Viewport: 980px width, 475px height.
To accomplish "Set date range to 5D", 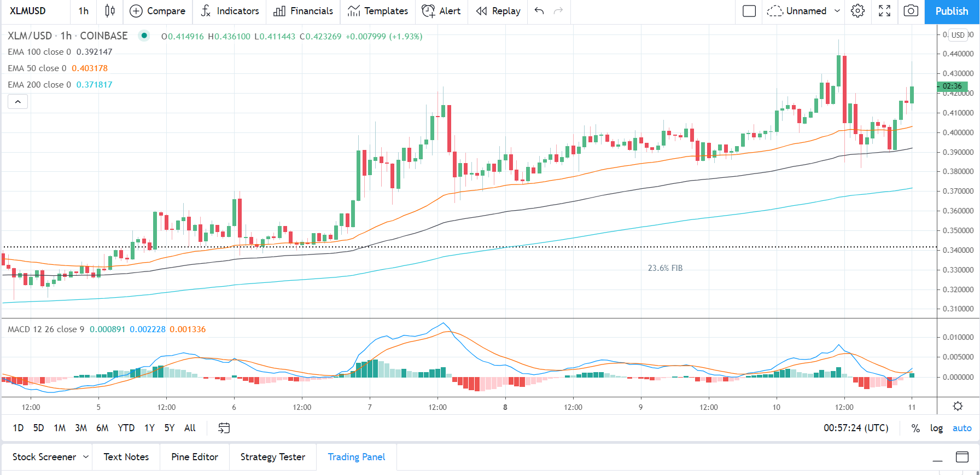I will point(38,428).
